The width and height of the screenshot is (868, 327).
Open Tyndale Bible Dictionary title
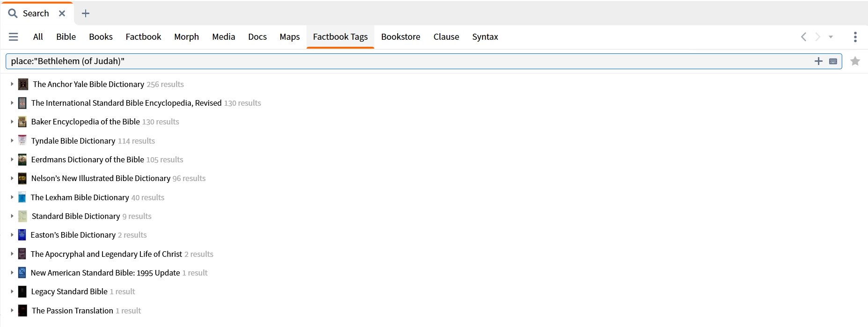tap(73, 141)
